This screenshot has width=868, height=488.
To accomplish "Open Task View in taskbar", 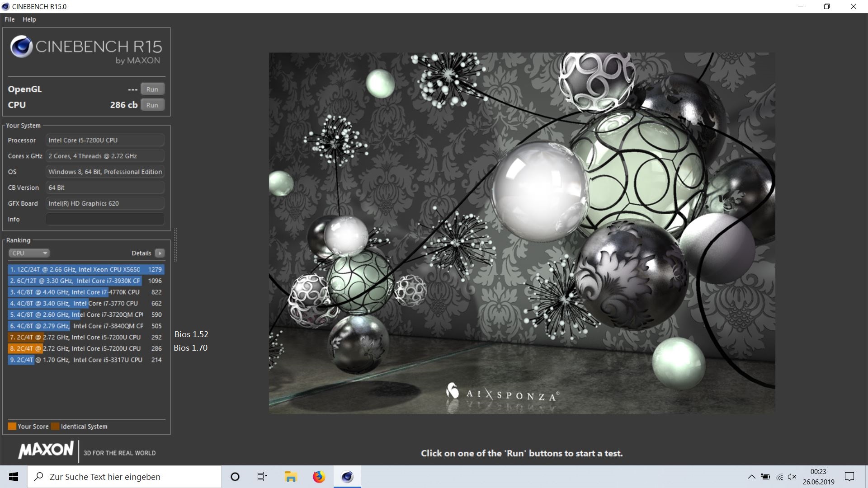I will 262,477.
